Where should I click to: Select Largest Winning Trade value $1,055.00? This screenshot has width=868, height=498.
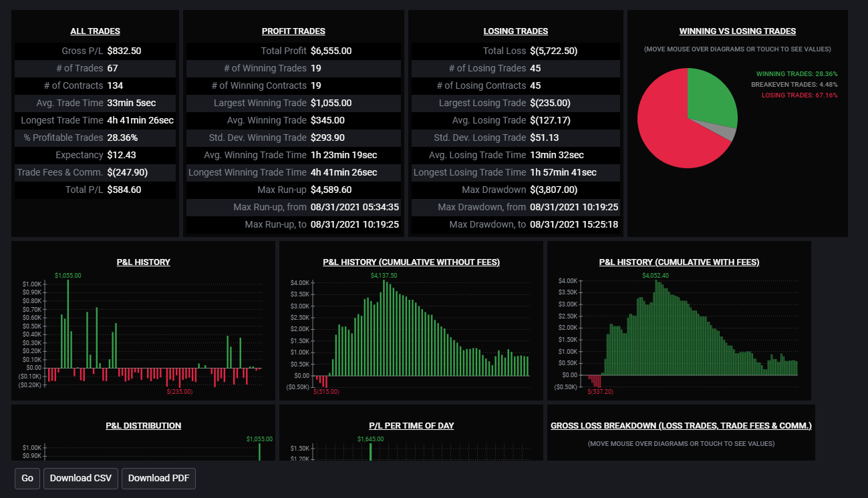click(x=331, y=103)
